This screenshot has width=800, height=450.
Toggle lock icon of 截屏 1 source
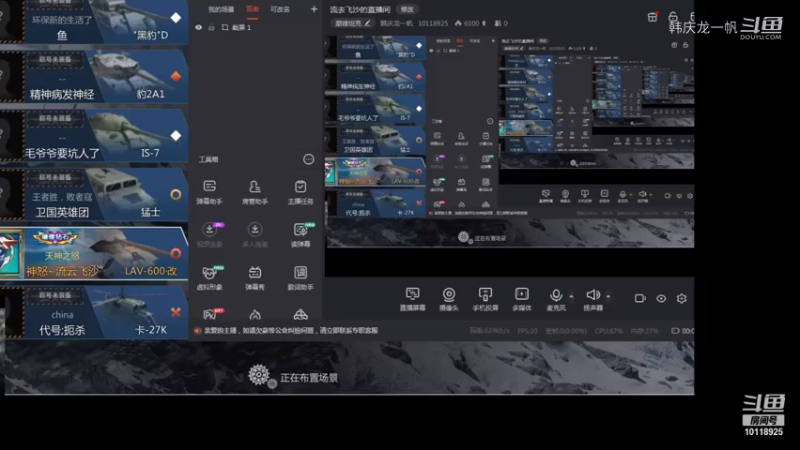click(x=212, y=28)
